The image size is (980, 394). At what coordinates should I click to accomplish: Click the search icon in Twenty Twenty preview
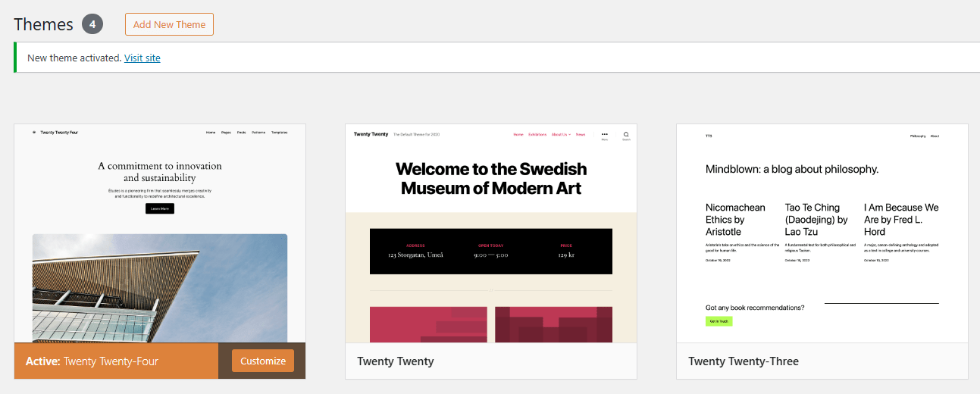point(626,135)
